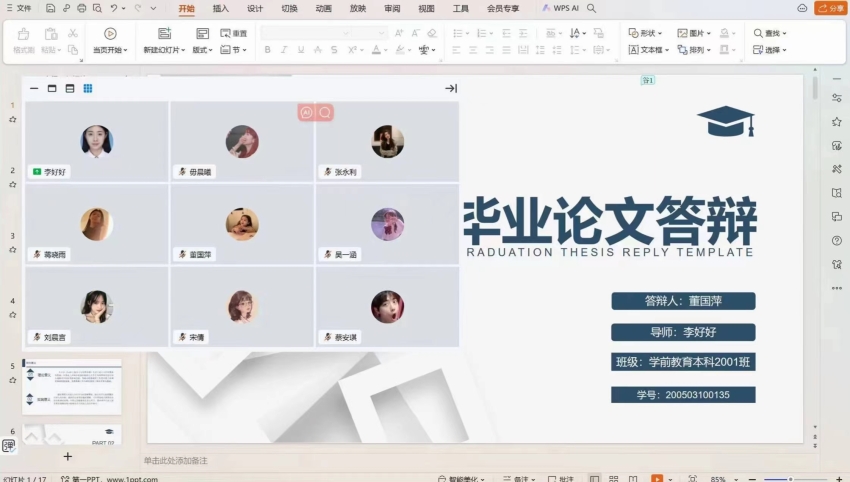Click the 批注 comments button in status bar
Viewport: 850px width, 482px height.
tap(561, 479)
